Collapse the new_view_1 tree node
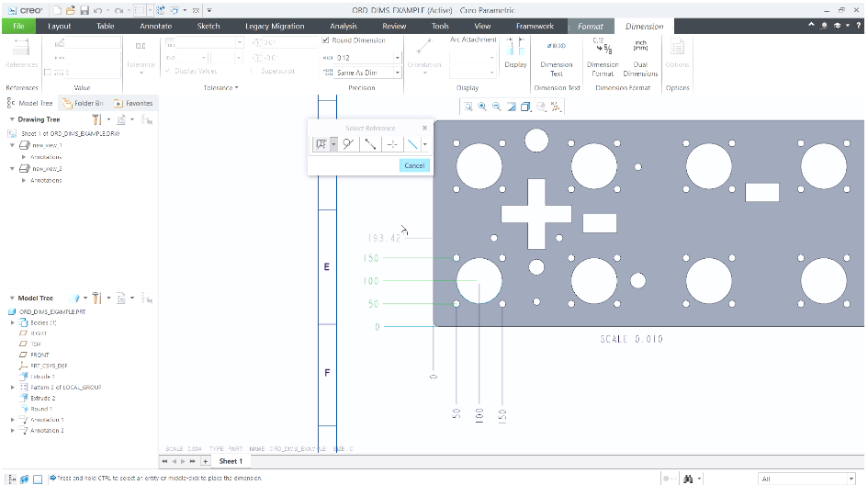This screenshot has height=485, width=868. point(12,145)
